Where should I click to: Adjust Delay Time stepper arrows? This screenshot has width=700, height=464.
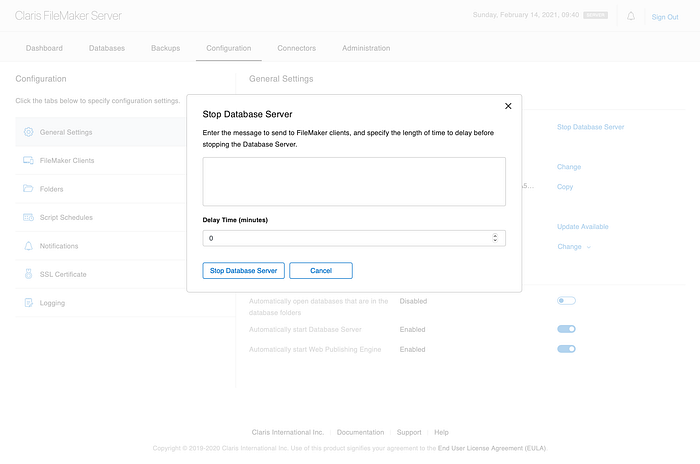[495, 238]
